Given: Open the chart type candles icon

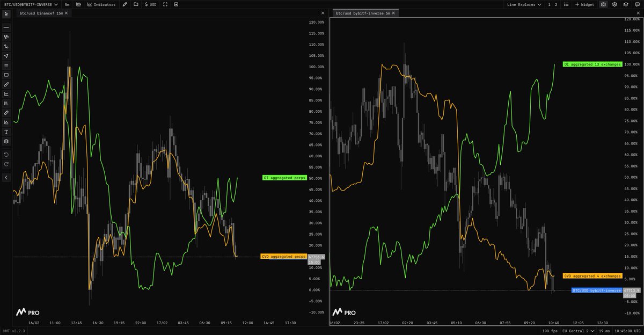Looking at the screenshot, I should 79,4.
